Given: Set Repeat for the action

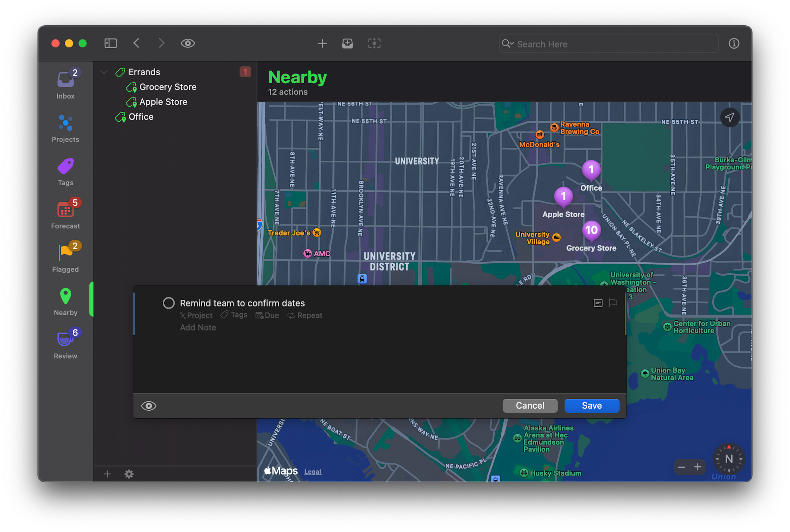Looking at the screenshot, I should (305, 316).
